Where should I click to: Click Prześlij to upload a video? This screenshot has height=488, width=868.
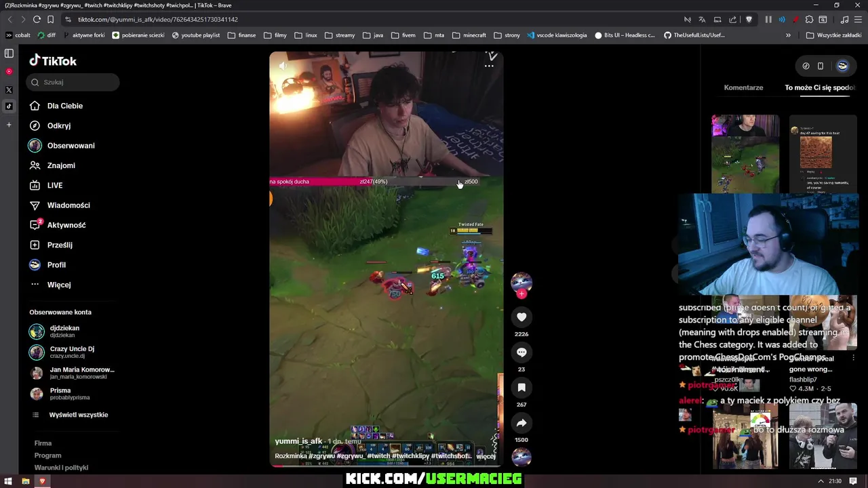(x=51, y=245)
